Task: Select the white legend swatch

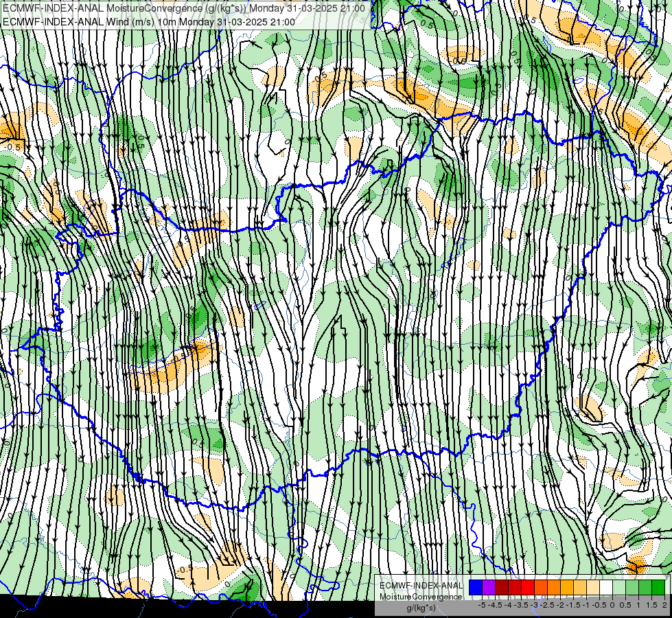Action: (606, 587)
